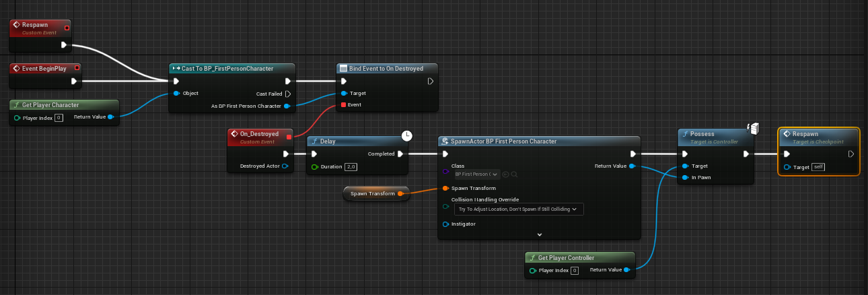Click Respawn call Target pin

[787, 166]
